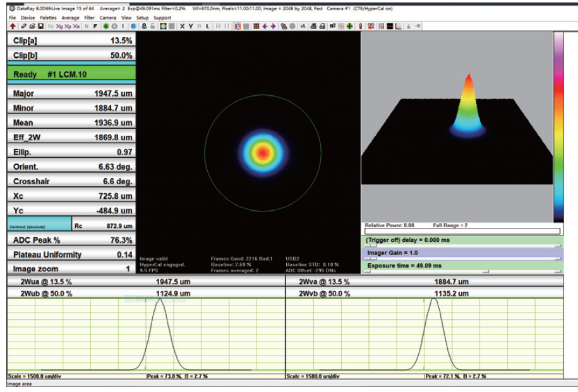Toggle the Y profile toolbar button
Viewport: 578px width, 392px height.
pyautogui.click(x=191, y=27)
